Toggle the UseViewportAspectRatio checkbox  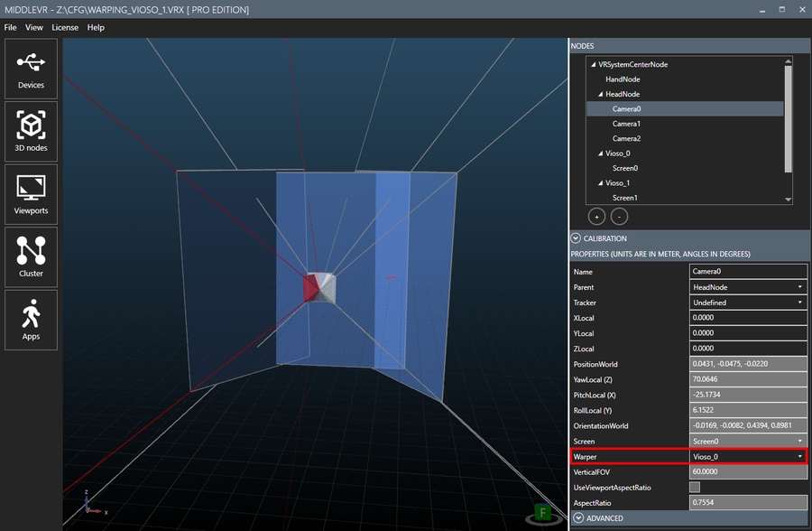[695, 488]
